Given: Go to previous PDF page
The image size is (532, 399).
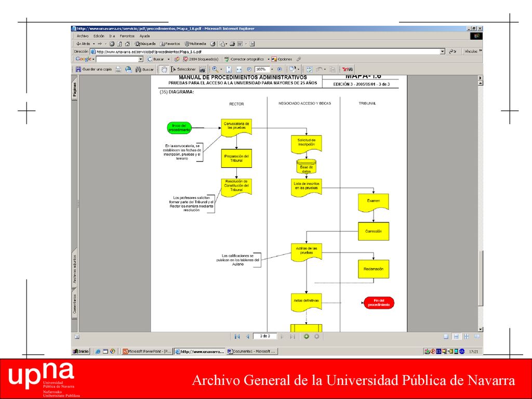Looking at the screenshot, I should tap(248, 337).
